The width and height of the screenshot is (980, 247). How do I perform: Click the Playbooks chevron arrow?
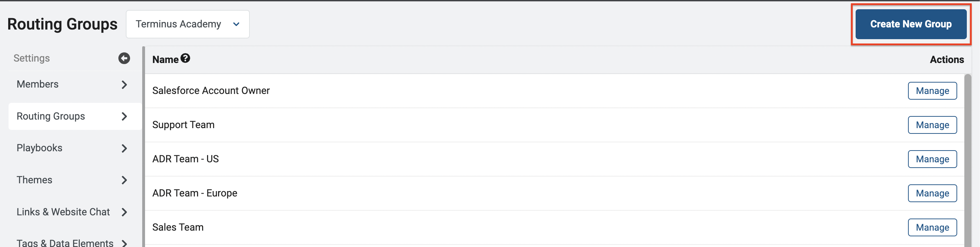pos(124,148)
